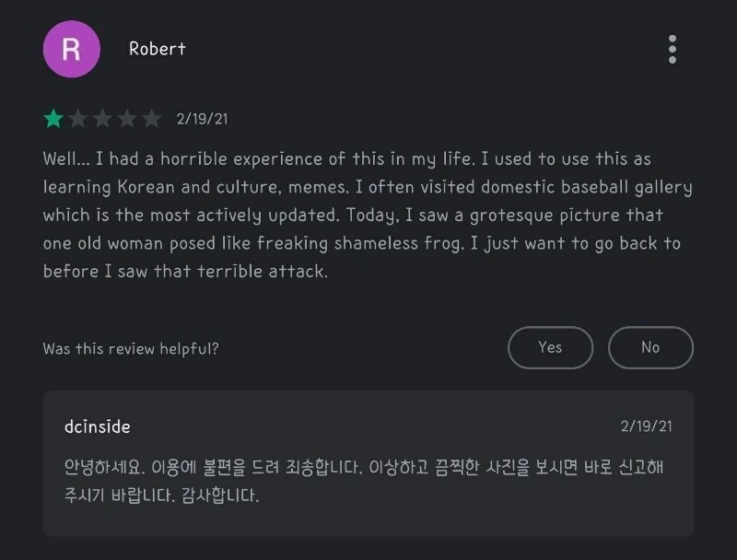Click 'domestic baseball gallery' phrase
Image resolution: width=737 pixels, height=560 pixels.
[586, 188]
